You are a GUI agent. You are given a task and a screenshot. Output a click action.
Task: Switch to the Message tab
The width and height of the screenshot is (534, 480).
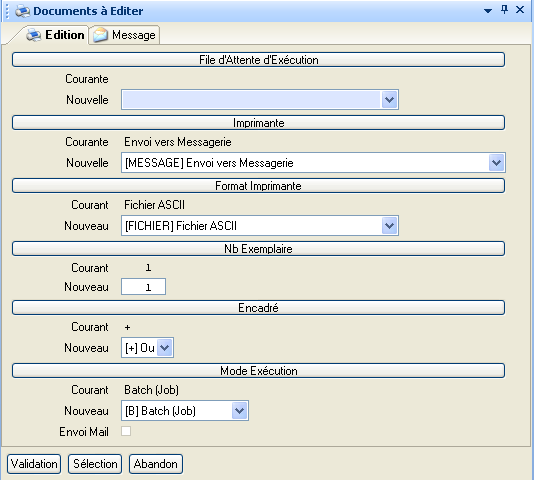coord(124,35)
